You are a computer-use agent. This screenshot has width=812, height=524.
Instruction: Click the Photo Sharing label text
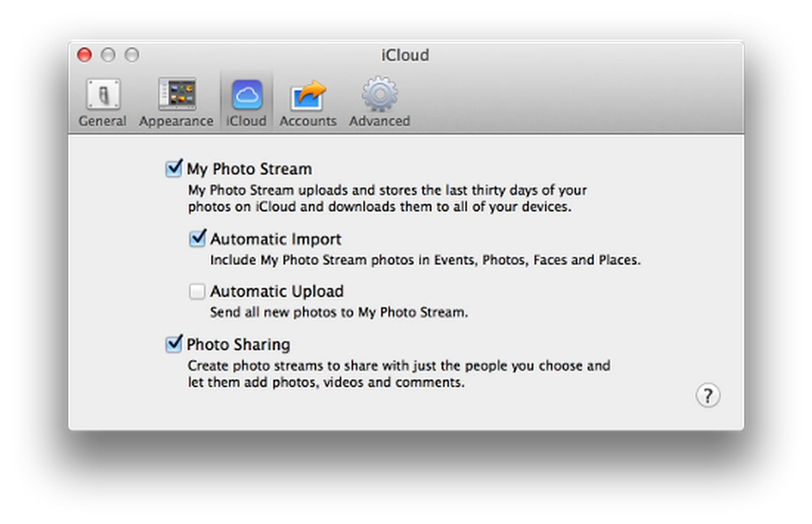coord(239,345)
